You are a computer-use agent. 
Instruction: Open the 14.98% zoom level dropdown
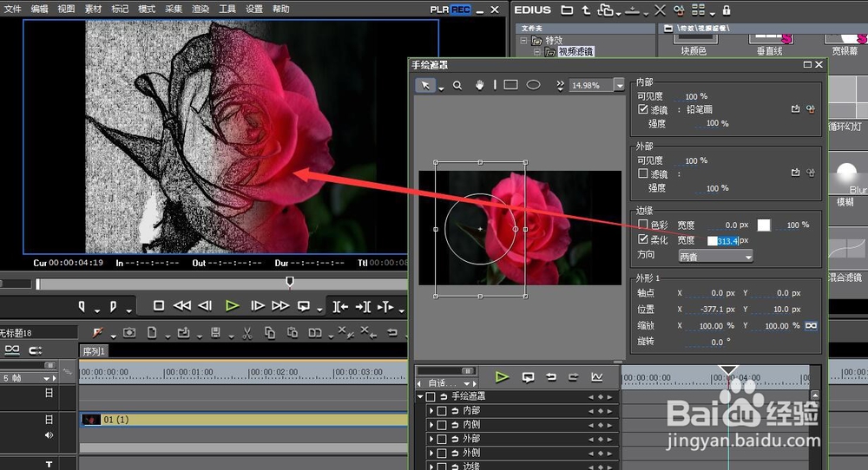pyautogui.click(x=619, y=85)
